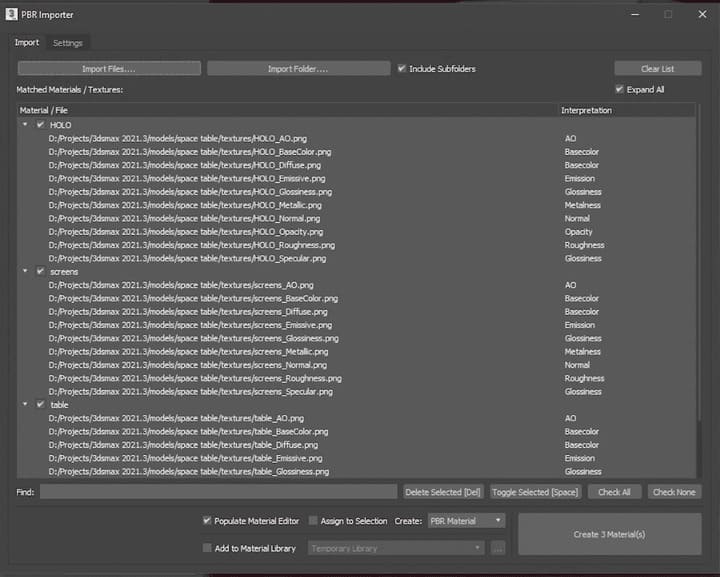Viewport: 720px width, 577px height.
Task: Uncheck the Expand All checkbox
Action: (620, 90)
